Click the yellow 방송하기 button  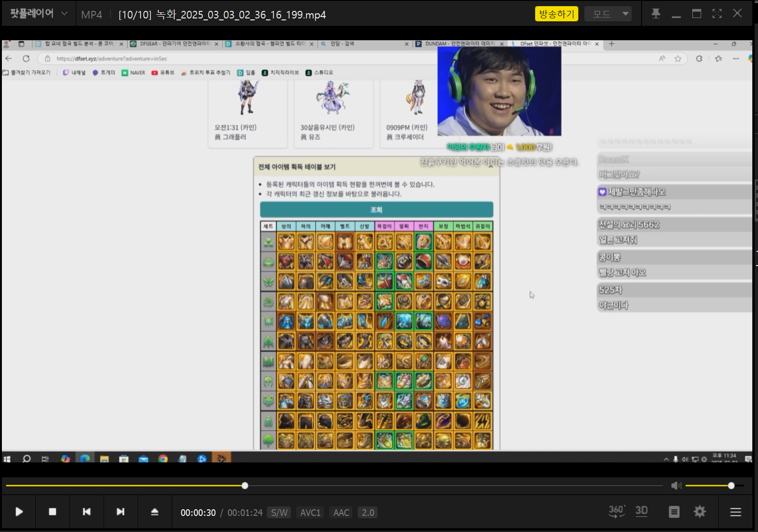click(556, 14)
